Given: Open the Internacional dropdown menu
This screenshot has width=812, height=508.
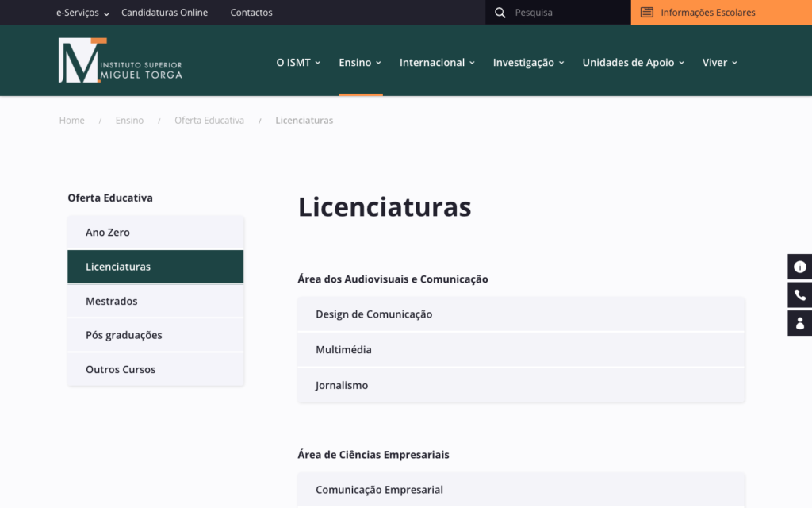Looking at the screenshot, I should (x=437, y=63).
